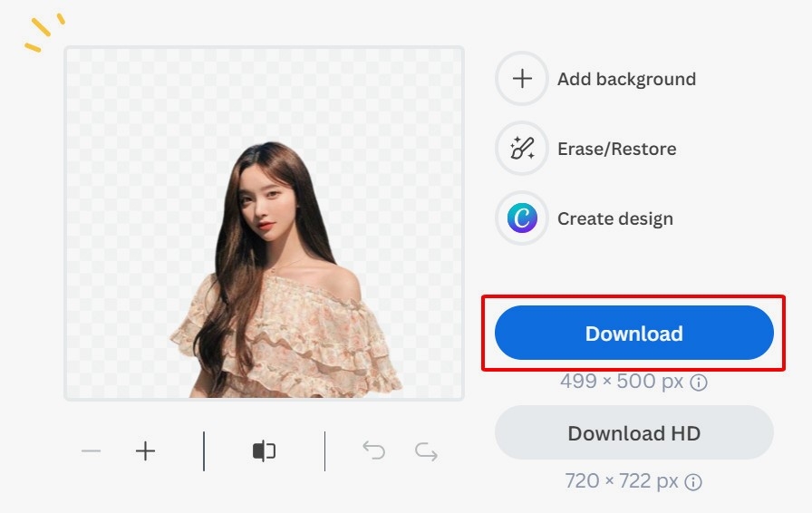Open the Erase/Restore brush icon
Image resolution: width=812 pixels, height=513 pixels.
tap(521, 149)
